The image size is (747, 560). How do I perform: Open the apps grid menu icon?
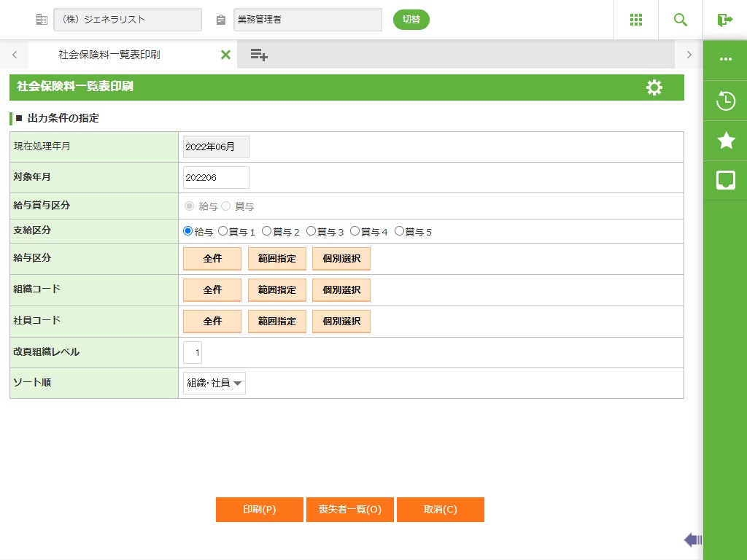click(x=635, y=20)
